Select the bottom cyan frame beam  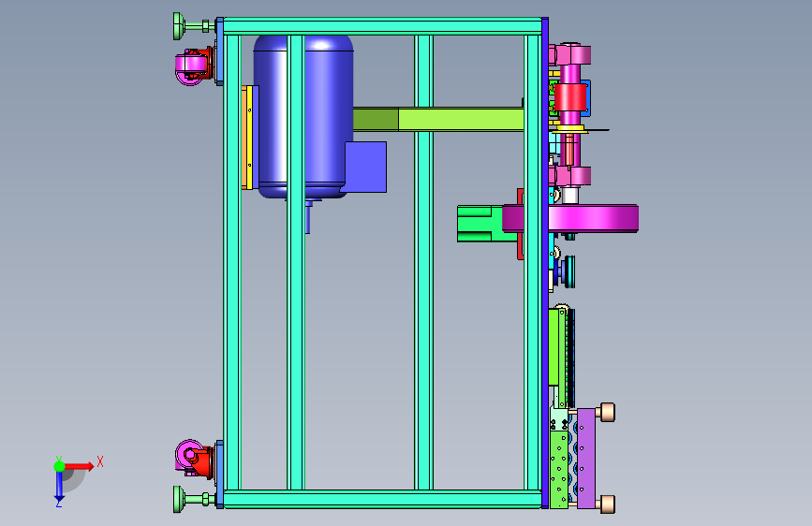(x=382, y=499)
